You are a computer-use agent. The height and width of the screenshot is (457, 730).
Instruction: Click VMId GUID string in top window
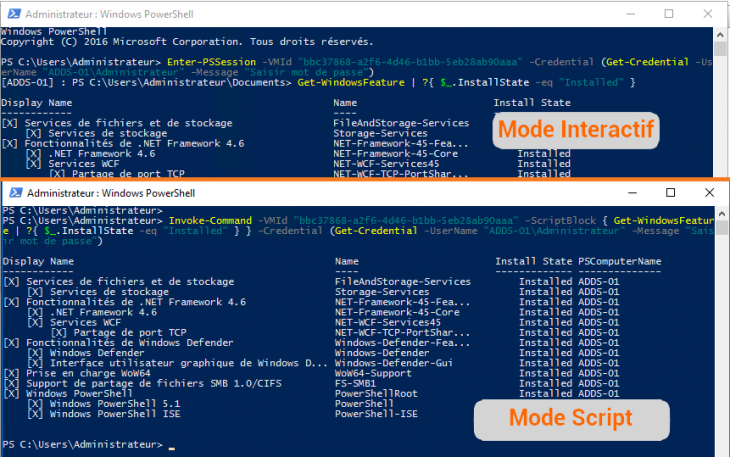coord(410,62)
